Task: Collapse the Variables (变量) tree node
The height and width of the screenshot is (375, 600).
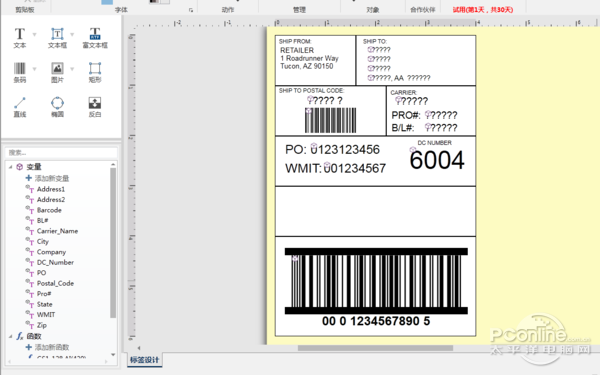Action: pos(10,166)
